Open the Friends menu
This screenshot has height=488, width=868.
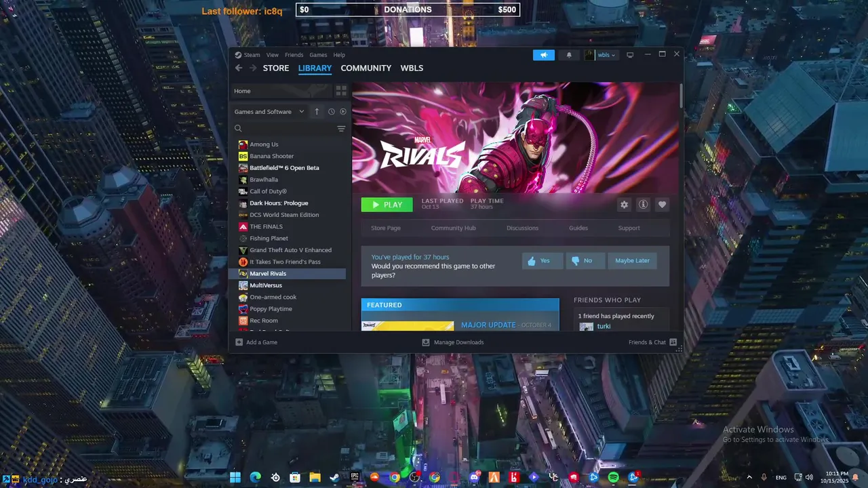pyautogui.click(x=294, y=55)
